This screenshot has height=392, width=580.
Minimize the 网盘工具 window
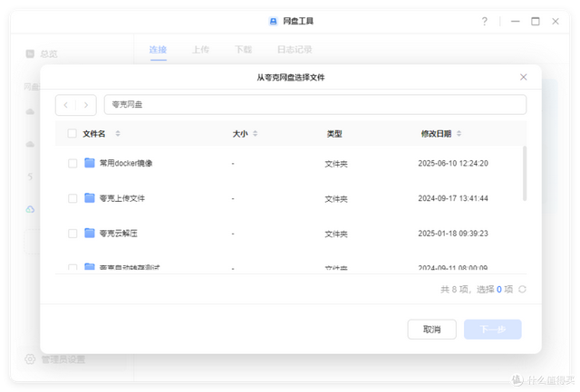(516, 22)
